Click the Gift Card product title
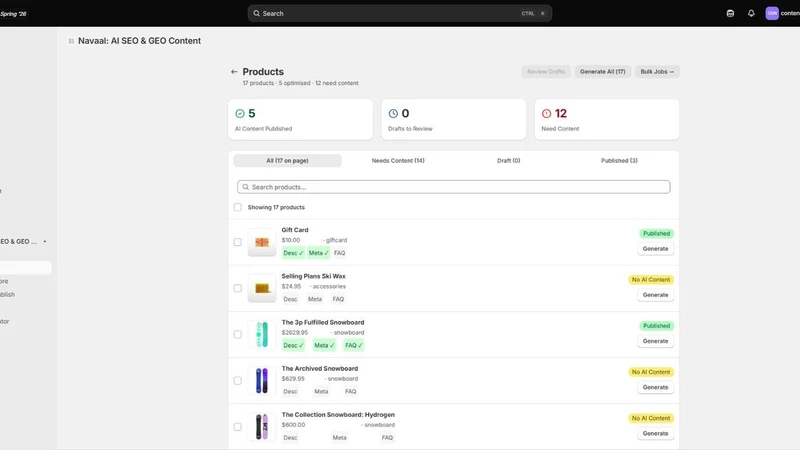The height and width of the screenshot is (450, 800). pos(295,230)
